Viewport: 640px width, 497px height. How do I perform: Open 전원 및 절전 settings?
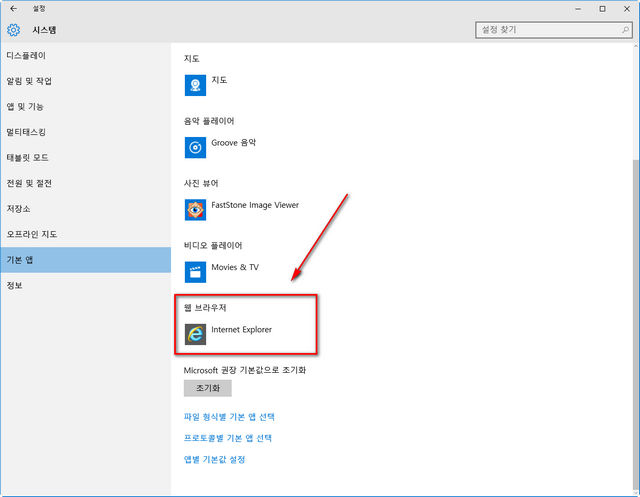tap(86, 183)
